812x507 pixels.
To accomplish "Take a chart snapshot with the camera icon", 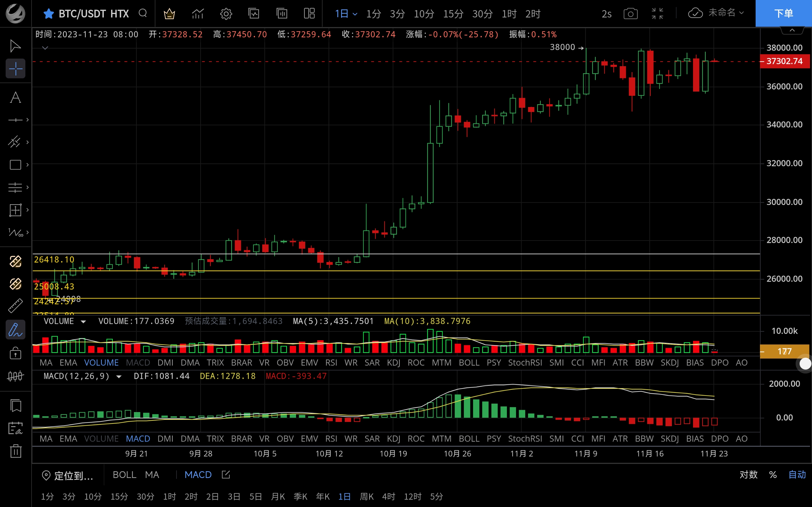I will (x=630, y=14).
